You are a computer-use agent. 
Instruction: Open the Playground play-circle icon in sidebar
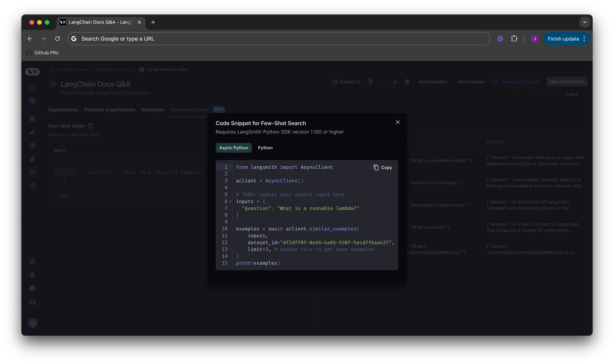click(x=33, y=145)
